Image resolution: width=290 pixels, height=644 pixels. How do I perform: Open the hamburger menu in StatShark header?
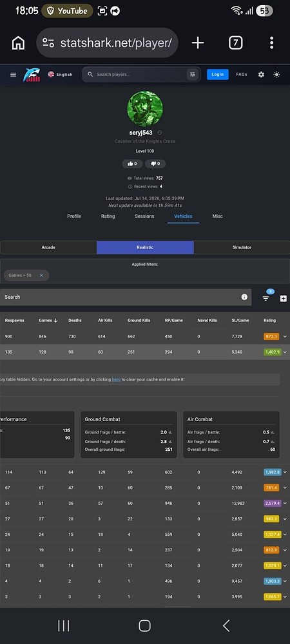[13, 74]
